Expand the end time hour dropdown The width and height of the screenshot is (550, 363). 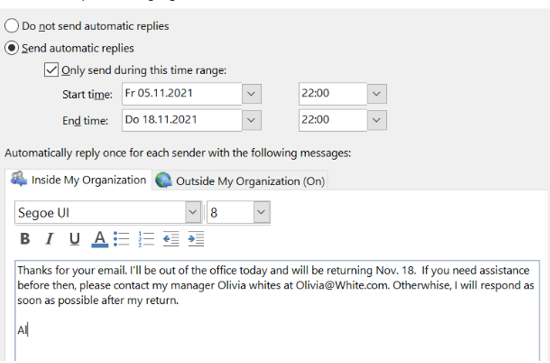(377, 120)
